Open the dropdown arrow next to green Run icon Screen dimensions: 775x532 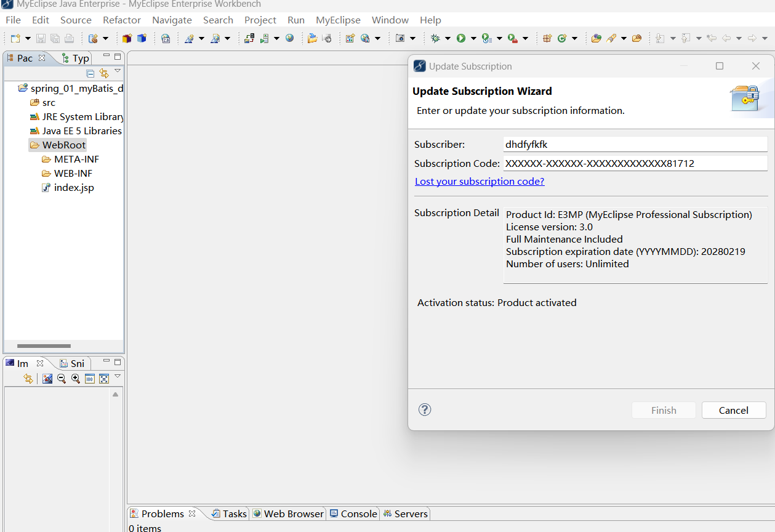coord(473,38)
